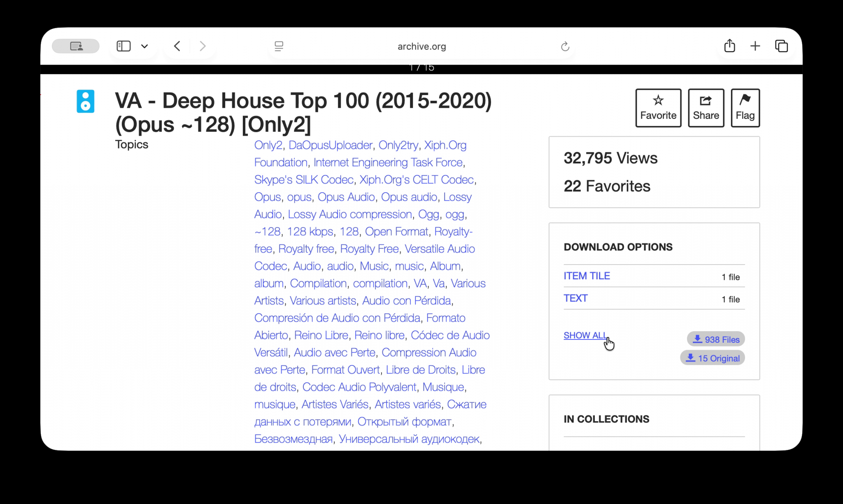This screenshot has width=843, height=504.
Task: Click SHOW ALL download files link
Action: 585,335
